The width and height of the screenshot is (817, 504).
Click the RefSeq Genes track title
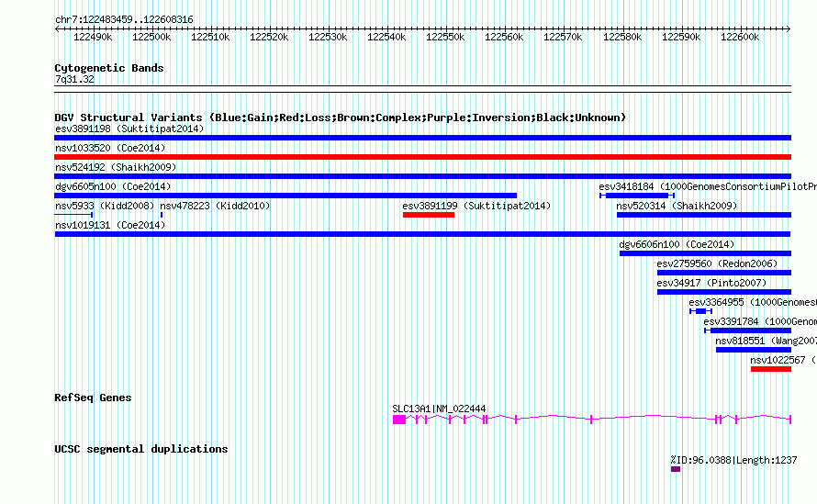93,398
